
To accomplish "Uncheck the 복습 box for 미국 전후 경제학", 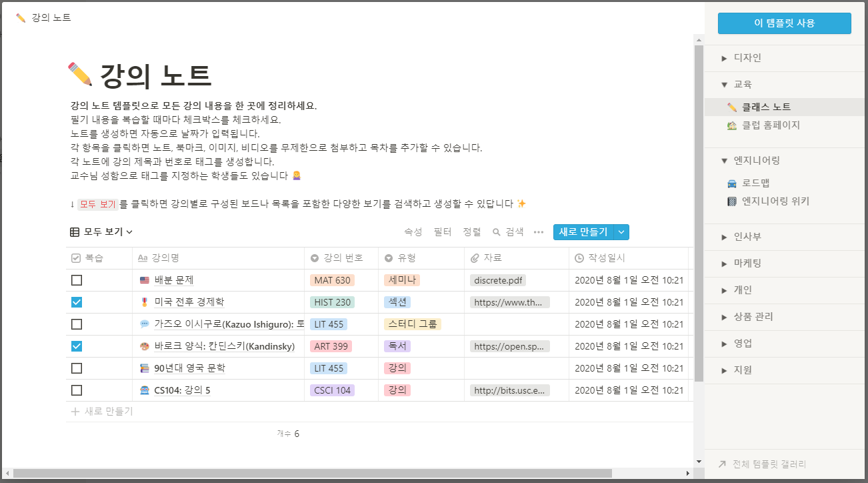I will [x=77, y=302].
